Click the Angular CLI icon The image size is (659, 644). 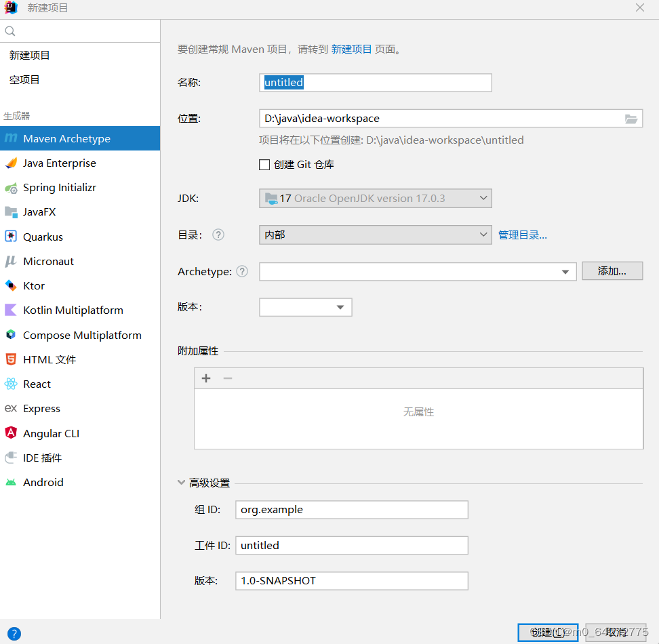[x=11, y=432]
